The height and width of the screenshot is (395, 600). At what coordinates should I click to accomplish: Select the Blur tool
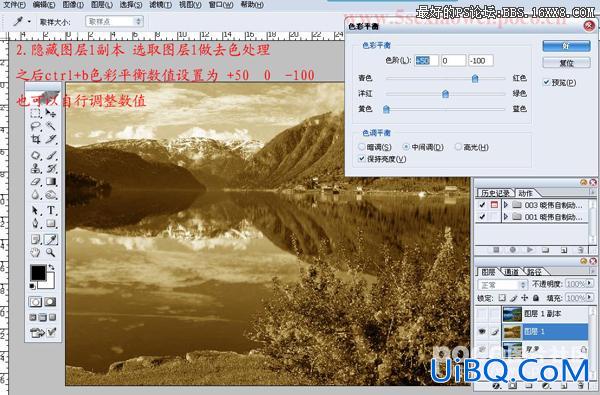[x=36, y=195]
